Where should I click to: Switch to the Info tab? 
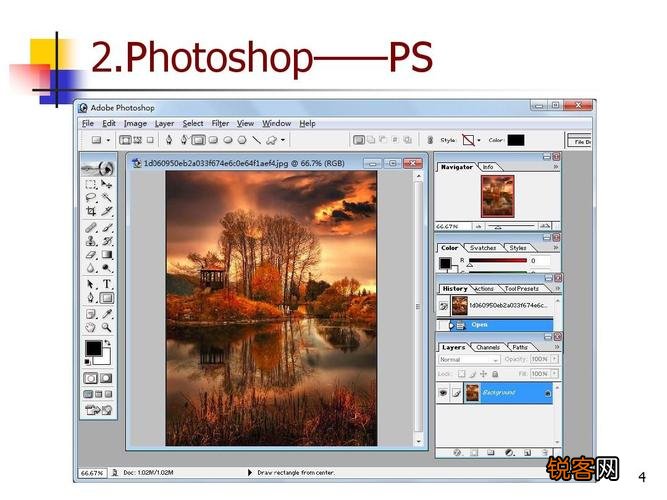488,167
